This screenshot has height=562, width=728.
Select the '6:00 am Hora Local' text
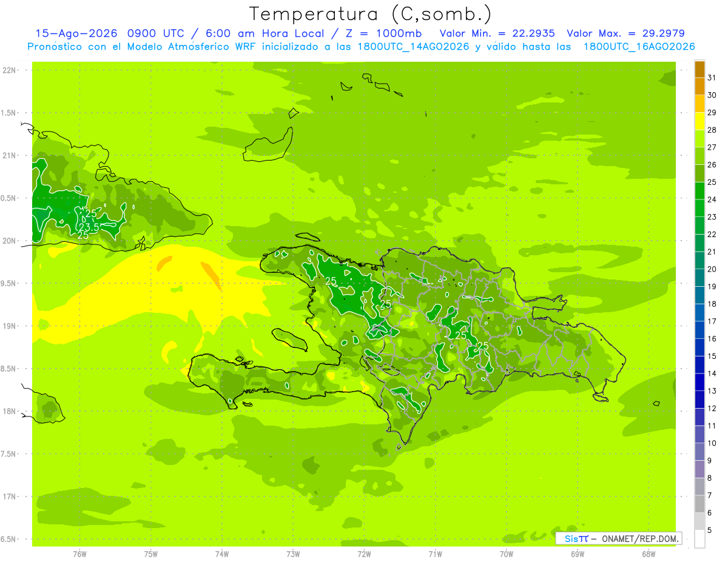click(x=265, y=33)
